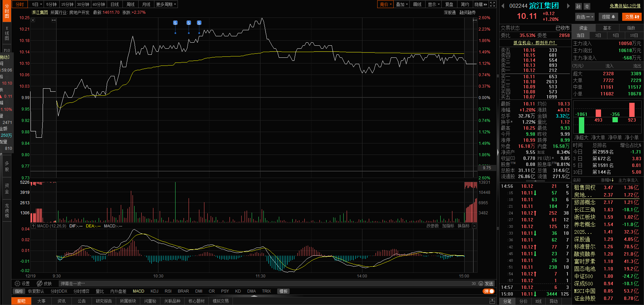Open the 画线 drawing tools
Screen dimensions: 644x305
[417, 4]
